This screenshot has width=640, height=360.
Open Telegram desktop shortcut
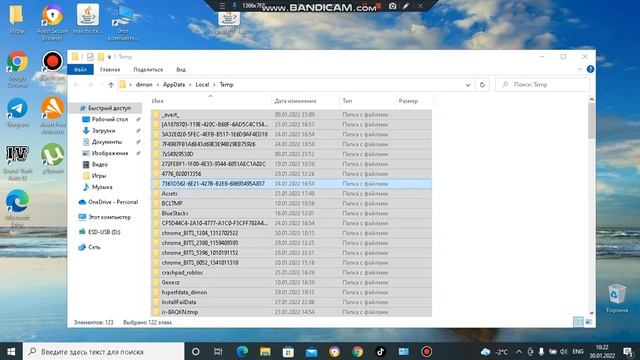click(x=17, y=113)
